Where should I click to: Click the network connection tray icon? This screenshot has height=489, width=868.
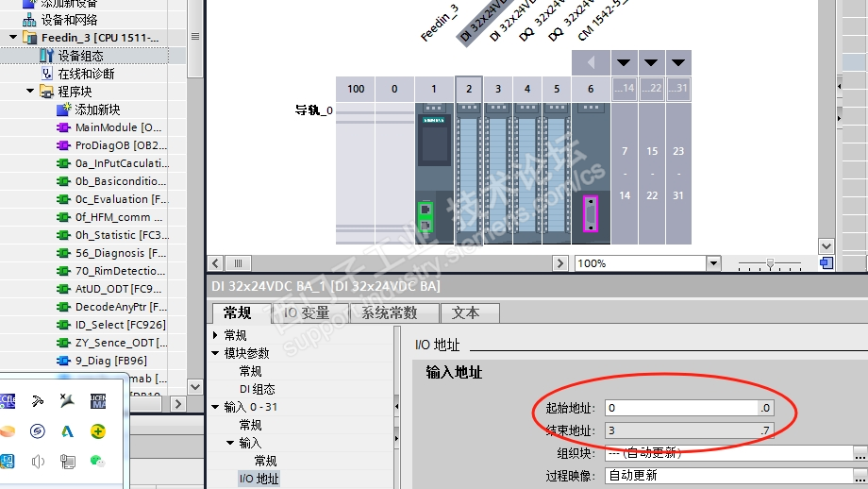click(x=68, y=461)
